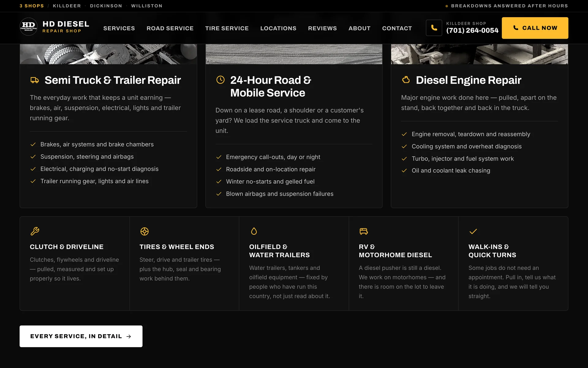588x368 pixels.
Task: Click the Diesel Engine Repair heading
Action: pos(468,80)
